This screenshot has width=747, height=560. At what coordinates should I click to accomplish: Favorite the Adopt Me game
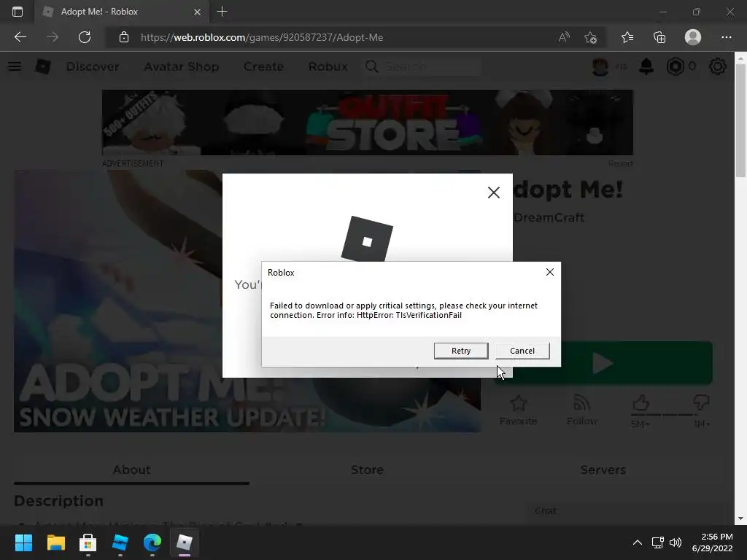518,411
